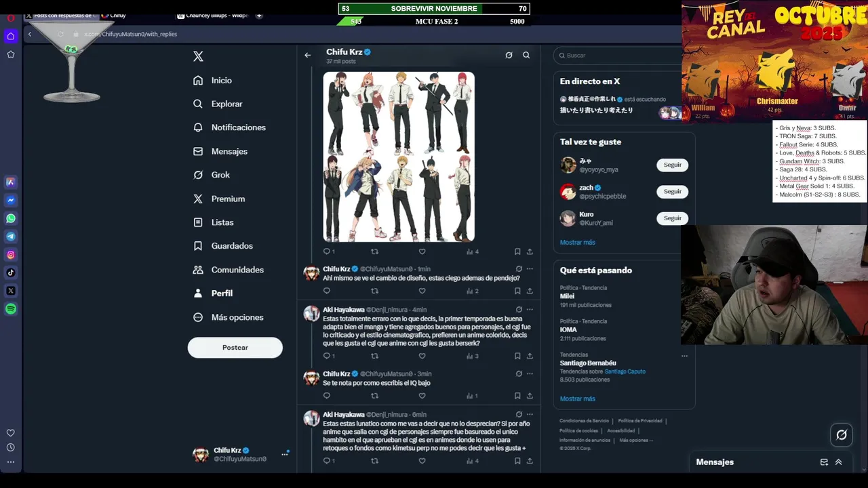Share the 'Estas totalmente errado' post
This screenshot has width=868, height=488.
click(530, 356)
